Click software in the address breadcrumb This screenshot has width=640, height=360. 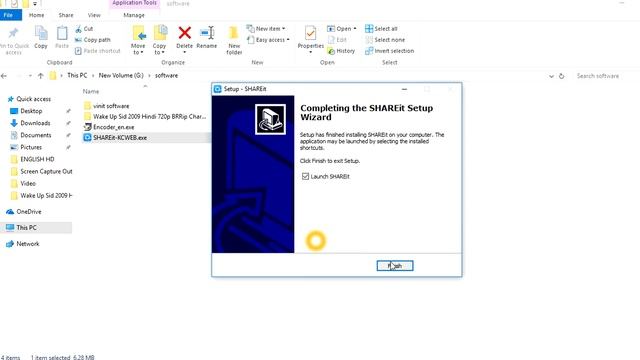coord(167,76)
